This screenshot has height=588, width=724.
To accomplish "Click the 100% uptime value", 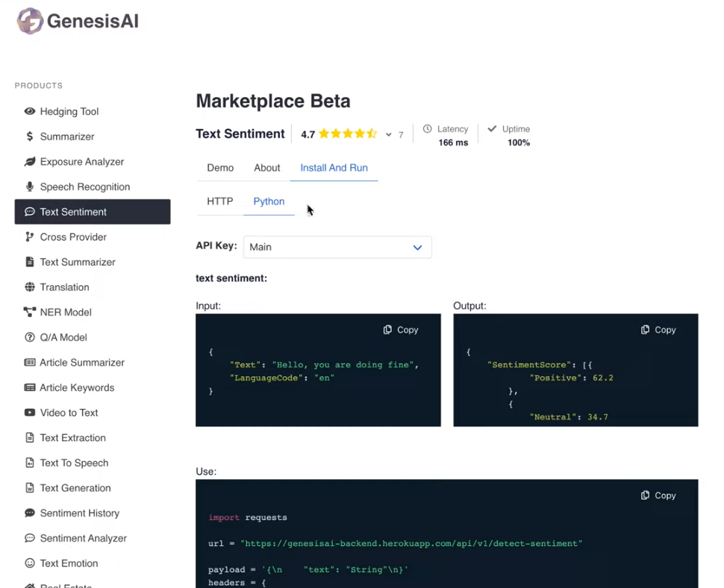I will coord(519,143).
